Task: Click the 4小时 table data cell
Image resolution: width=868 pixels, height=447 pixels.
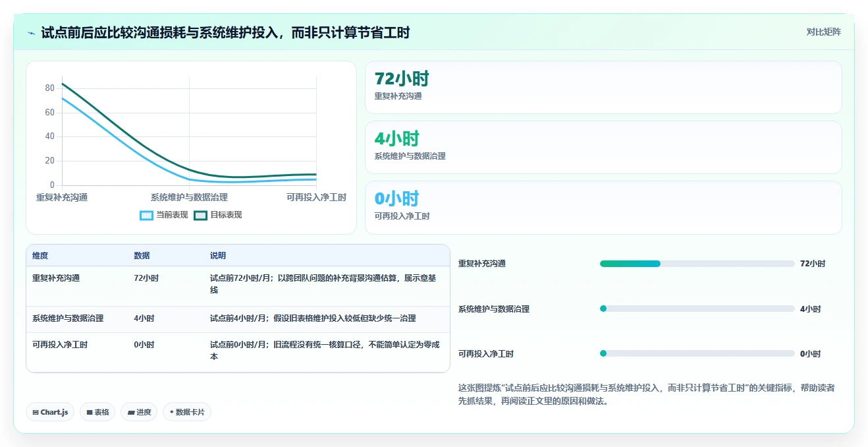Action: pyautogui.click(x=144, y=318)
